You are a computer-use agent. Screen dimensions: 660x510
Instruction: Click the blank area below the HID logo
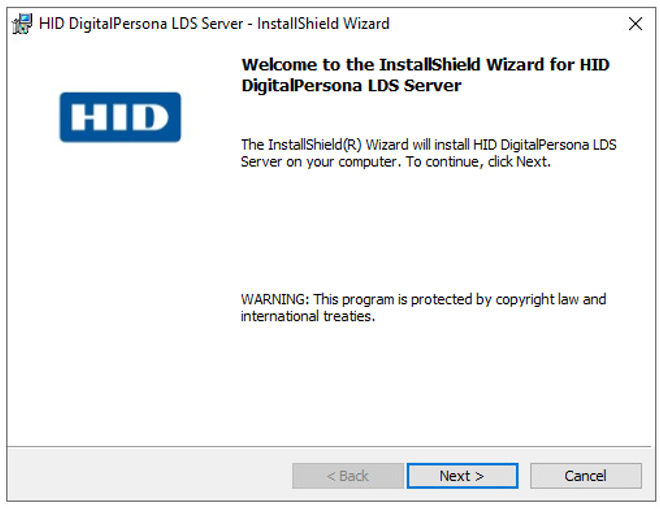(120, 300)
